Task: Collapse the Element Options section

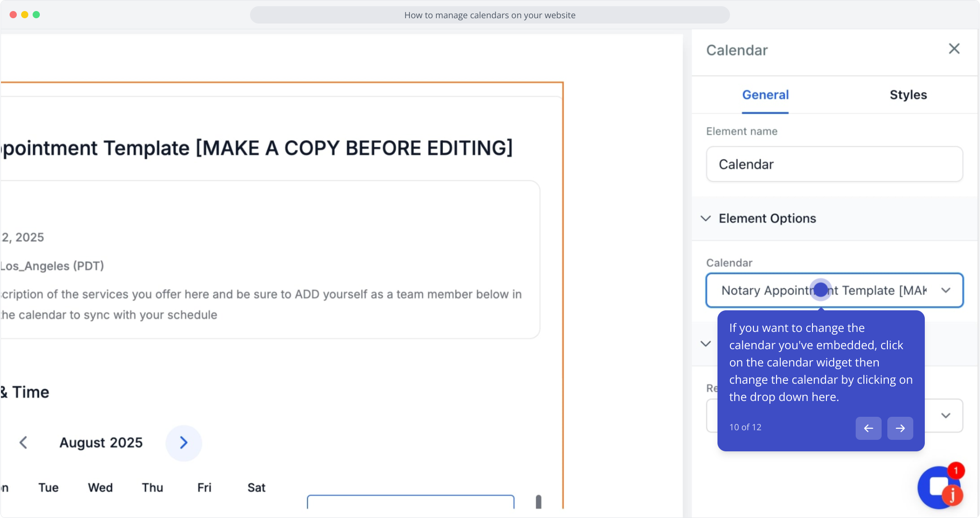Action: pyautogui.click(x=705, y=218)
